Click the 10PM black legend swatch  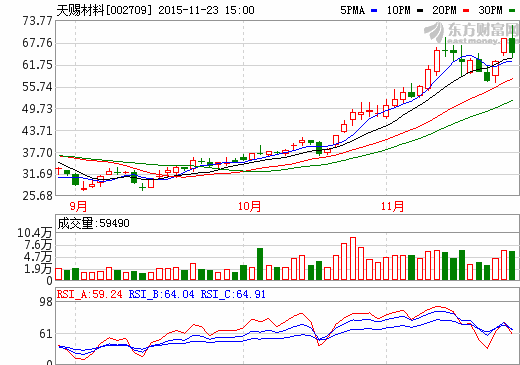(420, 11)
